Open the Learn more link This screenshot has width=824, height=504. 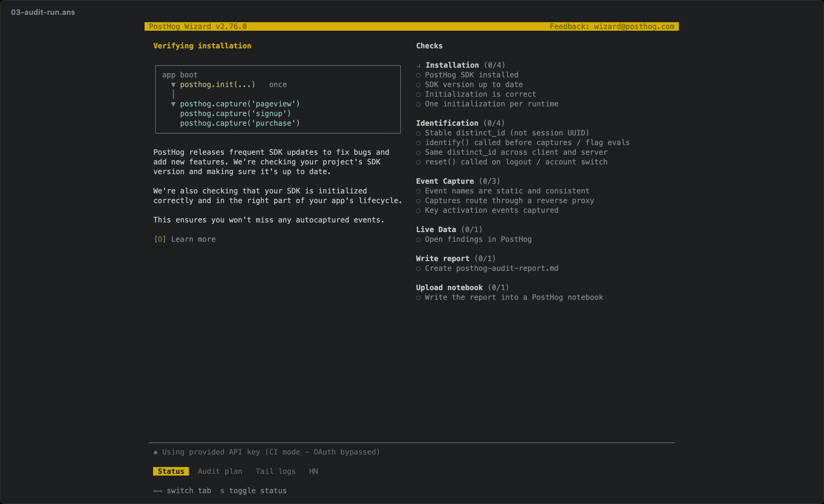point(193,239)
